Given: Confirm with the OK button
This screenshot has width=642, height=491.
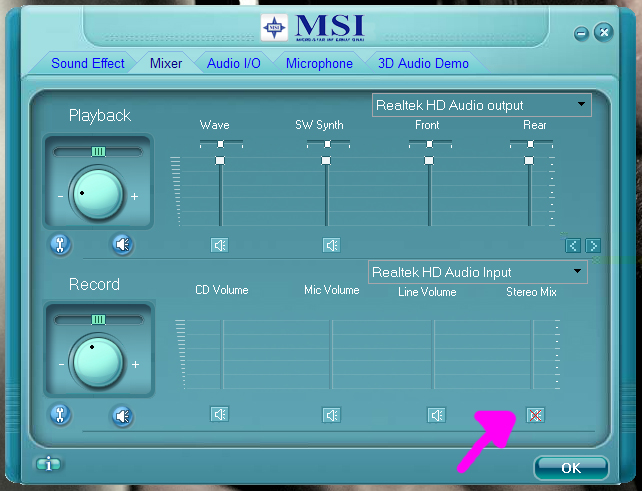Looking at the screenshot, I should (571, 468).
